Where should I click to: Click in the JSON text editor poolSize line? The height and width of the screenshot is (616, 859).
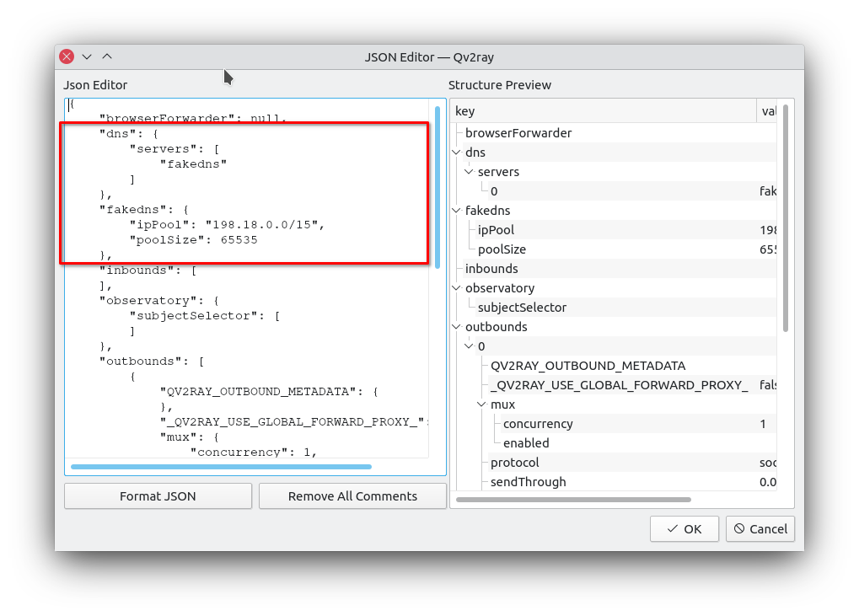click(x=193, y=240)
